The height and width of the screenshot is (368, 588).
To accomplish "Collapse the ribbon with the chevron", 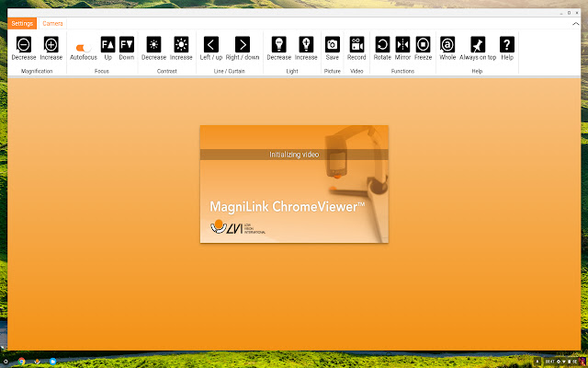I will (x=576, y=24).
